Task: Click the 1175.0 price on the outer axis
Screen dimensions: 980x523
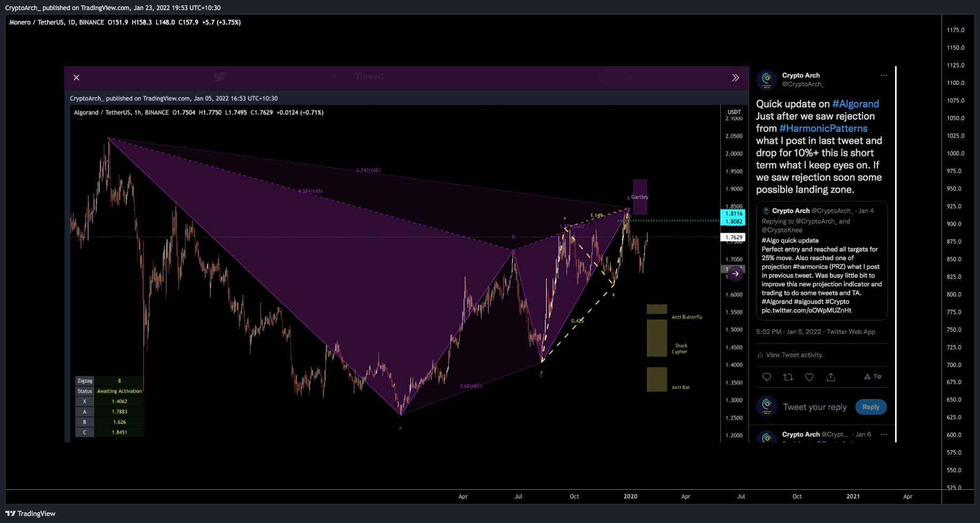Action: (x=955, y=30)
